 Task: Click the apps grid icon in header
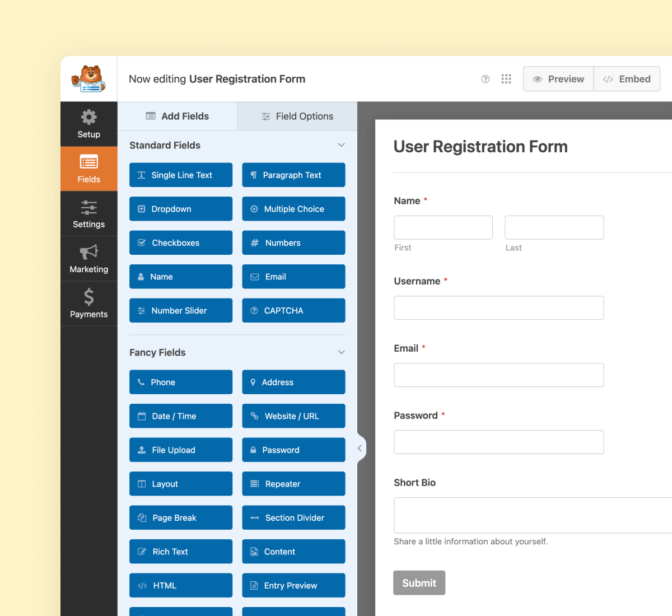506,79
